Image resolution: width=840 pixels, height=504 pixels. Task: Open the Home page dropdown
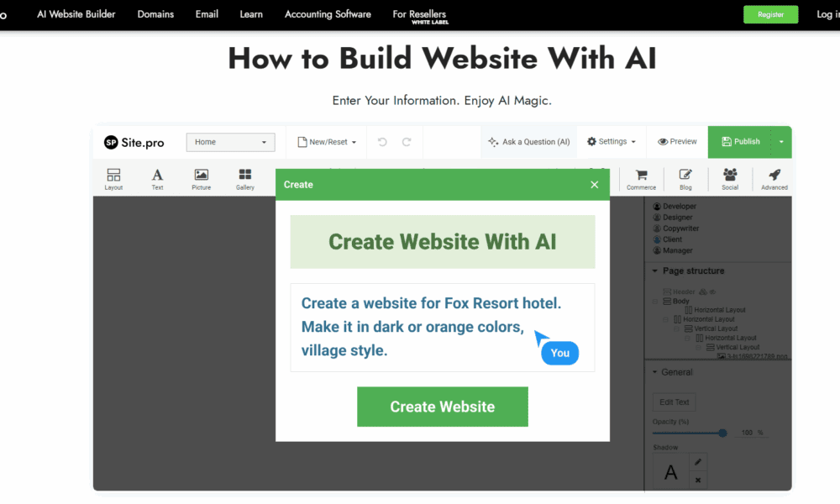230,142
